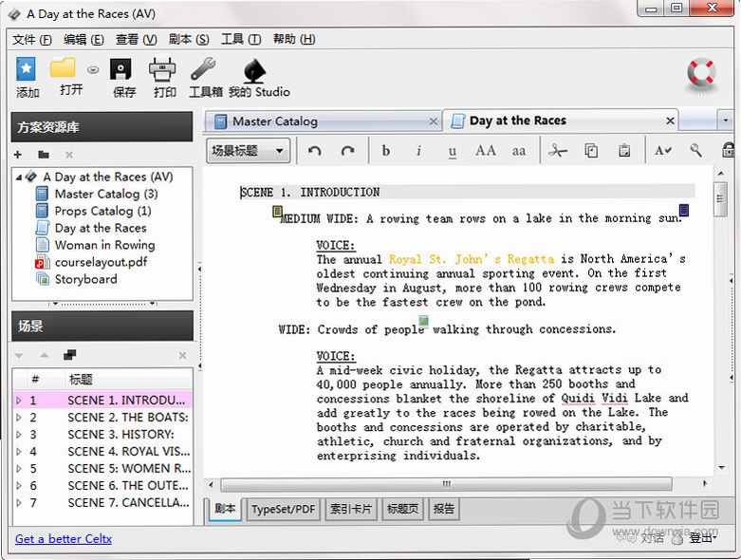Viewport: 741px width, 560px height.
Task: Switch to 报告 reports tab
Action: tap(444, 509)
